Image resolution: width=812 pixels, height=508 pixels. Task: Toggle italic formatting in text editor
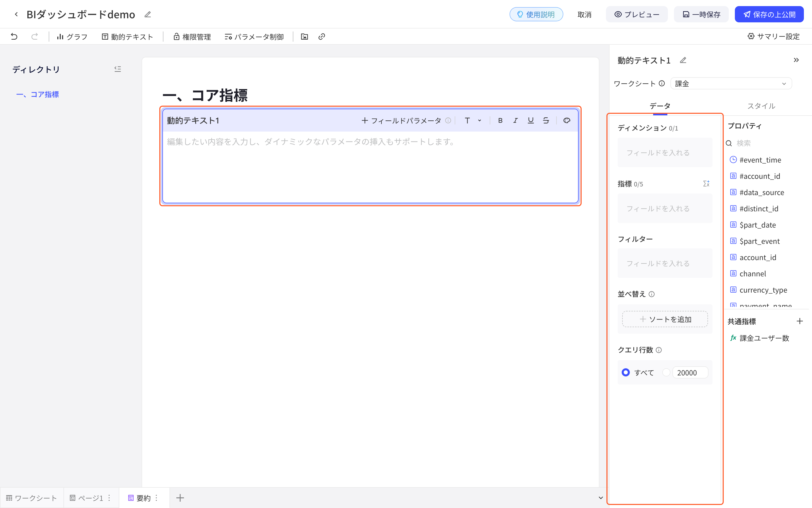pos(515,120)
